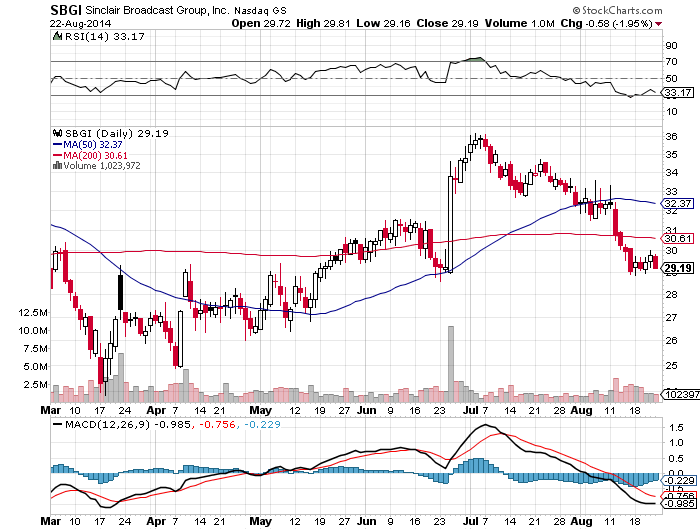Click the MA(50) 32.37 legend text
The image size is (700, 530).
coord(92,145)
